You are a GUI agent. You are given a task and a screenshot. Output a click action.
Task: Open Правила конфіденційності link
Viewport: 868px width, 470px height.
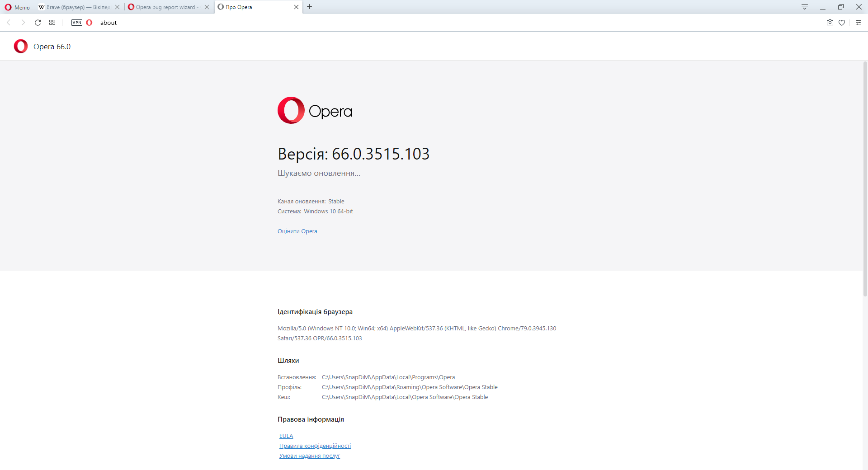tap(315, 446)
